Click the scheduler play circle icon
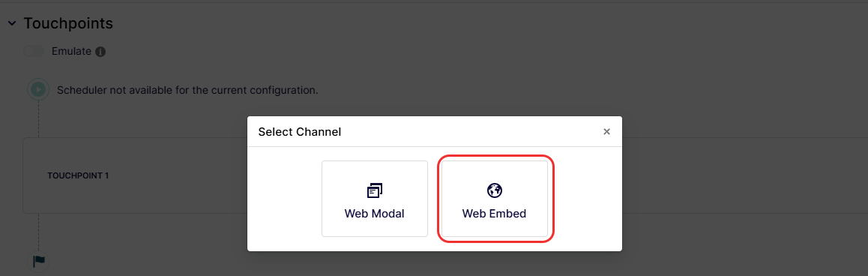The width and height of the screenshot is (868, 276). tap(38, 88)
